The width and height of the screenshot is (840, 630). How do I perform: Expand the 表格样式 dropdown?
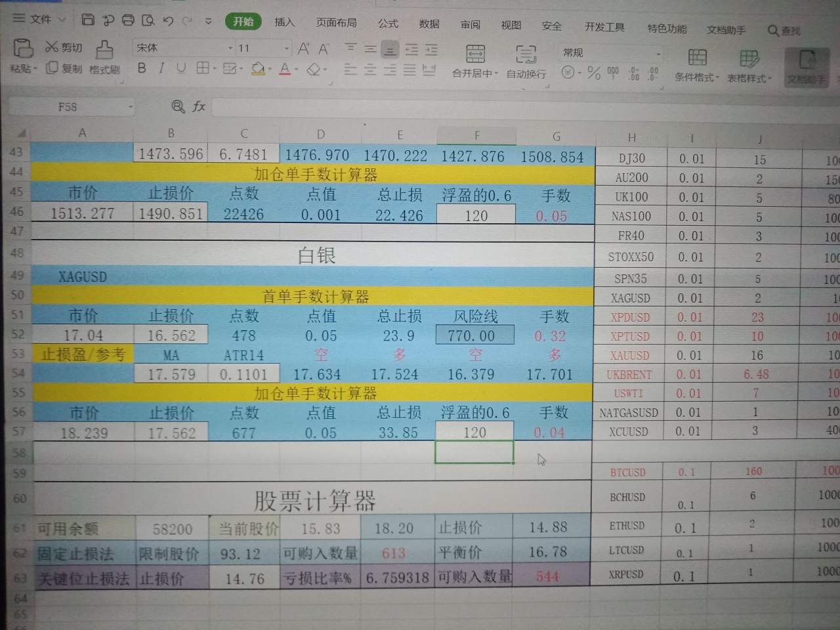pos(770,79)
